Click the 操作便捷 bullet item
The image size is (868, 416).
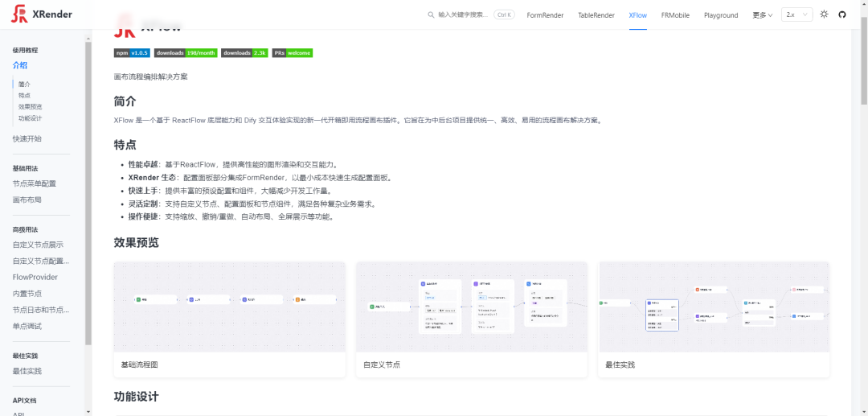point(231,216)
